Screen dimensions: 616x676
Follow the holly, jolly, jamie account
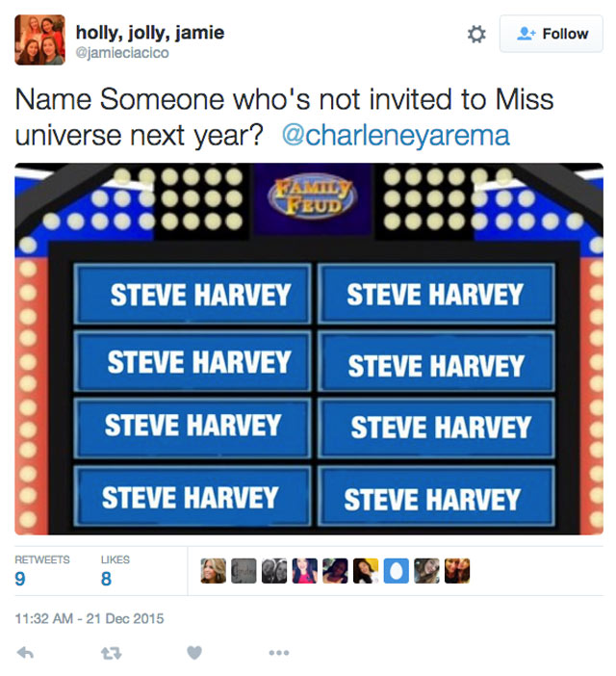click(551, 34)
